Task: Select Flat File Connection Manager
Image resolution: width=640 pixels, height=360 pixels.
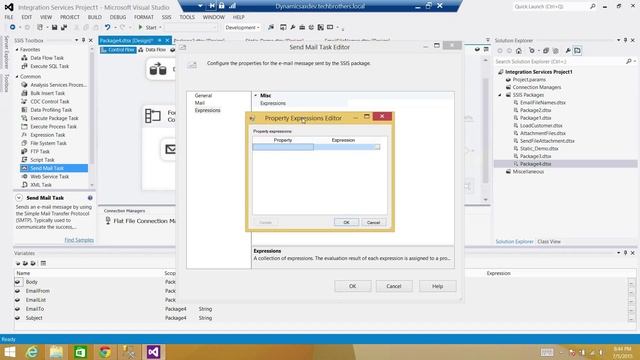Action: click(140, 221)
